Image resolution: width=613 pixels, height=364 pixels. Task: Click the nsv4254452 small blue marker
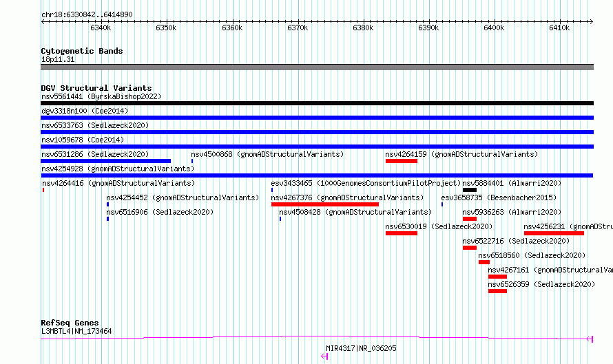click(x=107, y=204)
